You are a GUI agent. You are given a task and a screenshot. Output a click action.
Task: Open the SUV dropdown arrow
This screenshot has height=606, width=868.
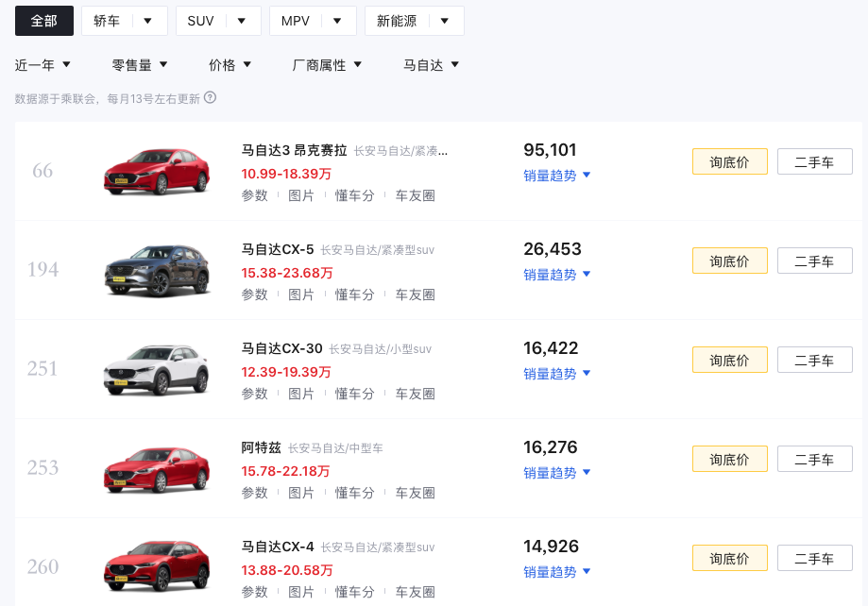click(242, 21)
